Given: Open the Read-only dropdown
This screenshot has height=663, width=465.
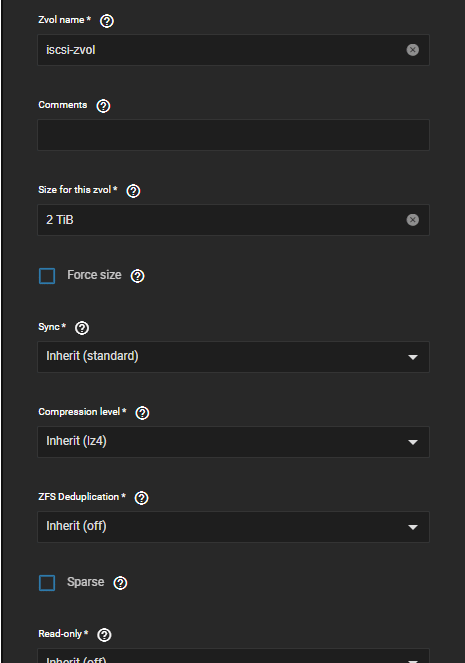Looking at the screenshot, I should coord(233,656).
